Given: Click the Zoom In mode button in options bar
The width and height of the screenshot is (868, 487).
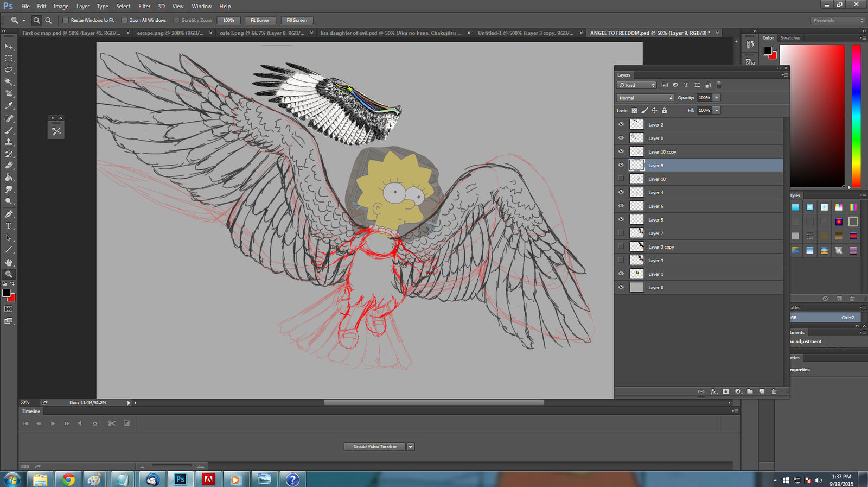Looking at the screenshot, I should click(x=36, y=20).
